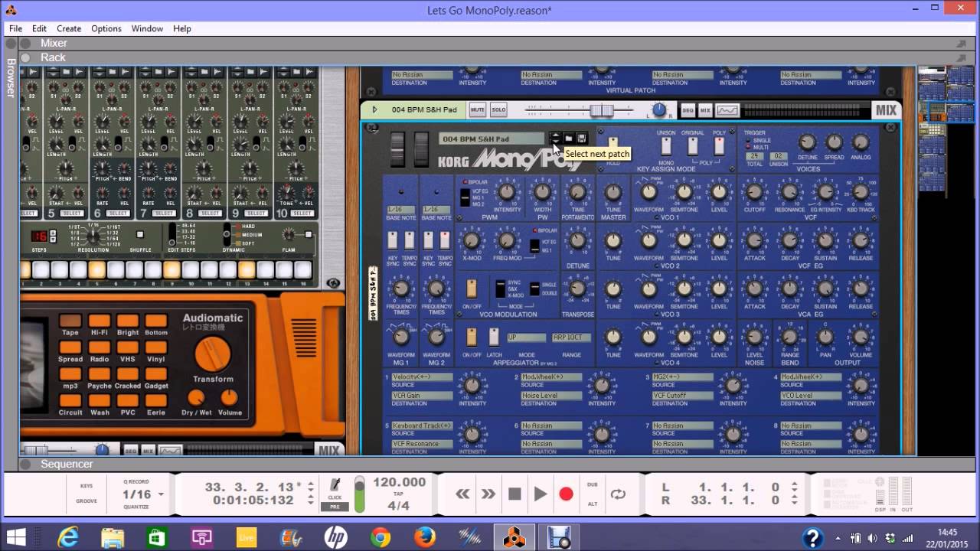This screenshot has width=980, height=551.
Task: Click the Reason app taskbar icon
Action: [x=514, y=536]
